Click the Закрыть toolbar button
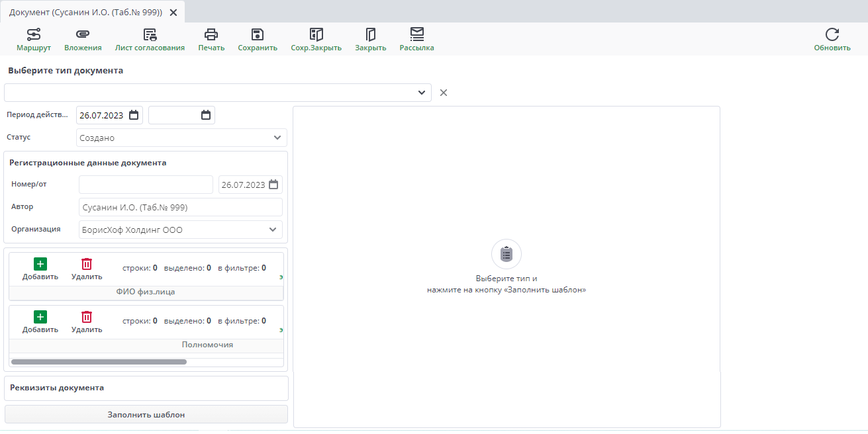868x434 pixels. (x=371, y=40)
